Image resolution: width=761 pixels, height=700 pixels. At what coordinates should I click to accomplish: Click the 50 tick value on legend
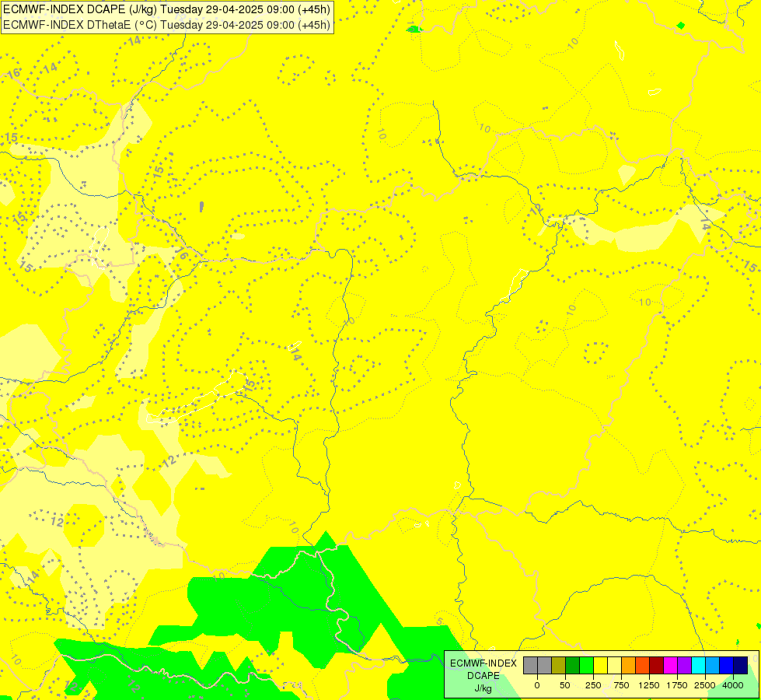coord(565,685)
